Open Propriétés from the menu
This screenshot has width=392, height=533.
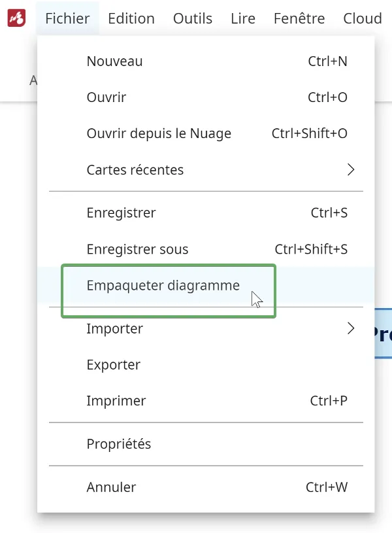(x=118, y=444)
